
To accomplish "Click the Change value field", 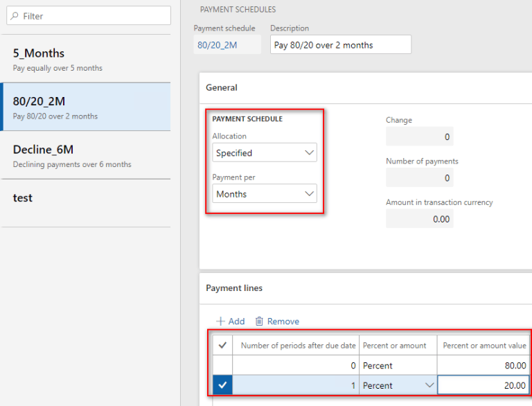I will 419,136.
